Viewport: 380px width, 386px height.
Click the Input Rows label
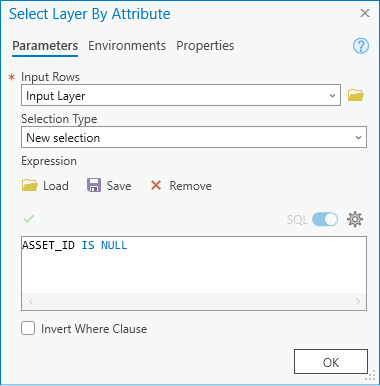50,77
